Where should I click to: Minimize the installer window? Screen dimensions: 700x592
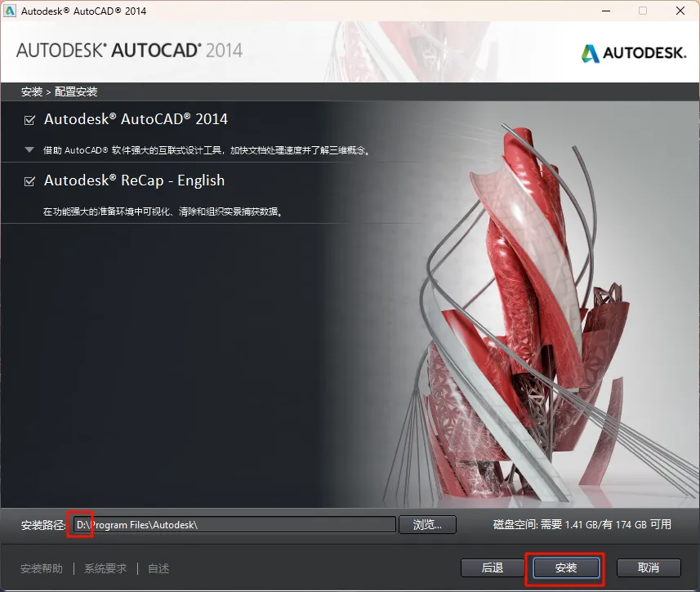point(606,11)
